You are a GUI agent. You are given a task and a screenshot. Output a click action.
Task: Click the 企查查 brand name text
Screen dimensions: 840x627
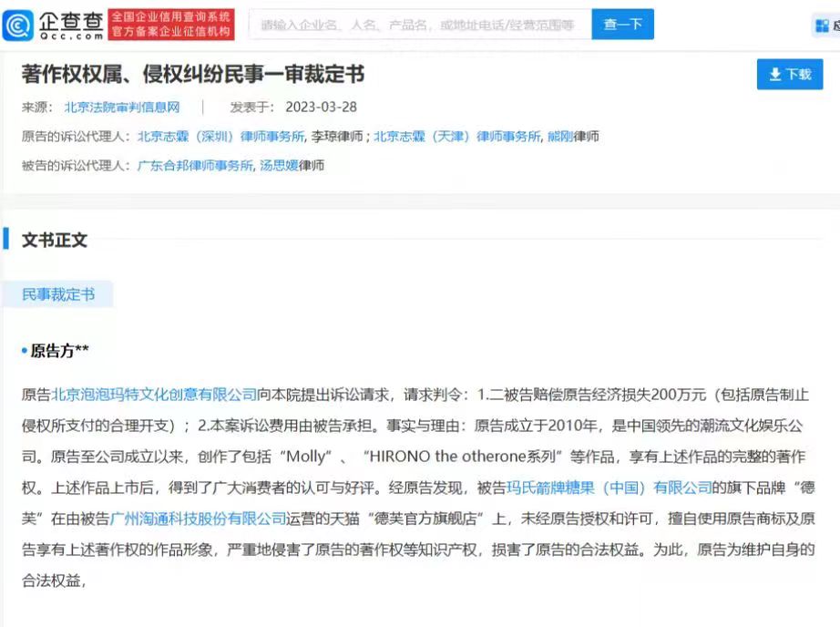click(71, 22)
